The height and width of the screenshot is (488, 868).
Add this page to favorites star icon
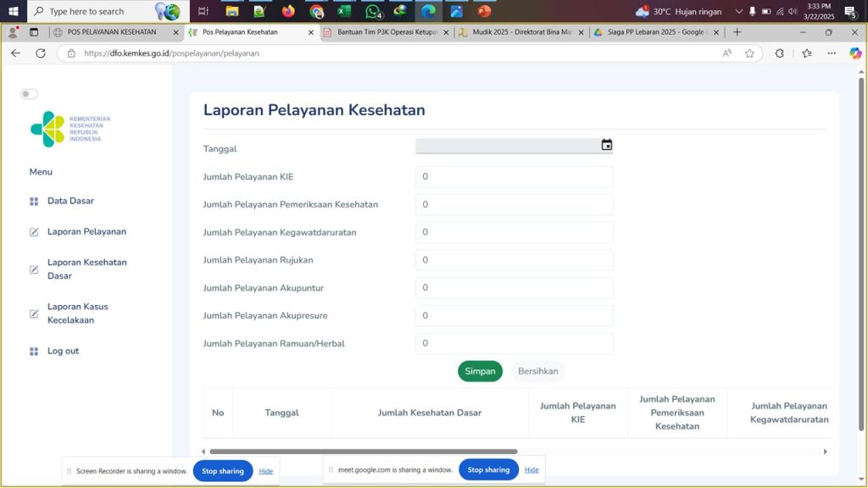point(749,53)
